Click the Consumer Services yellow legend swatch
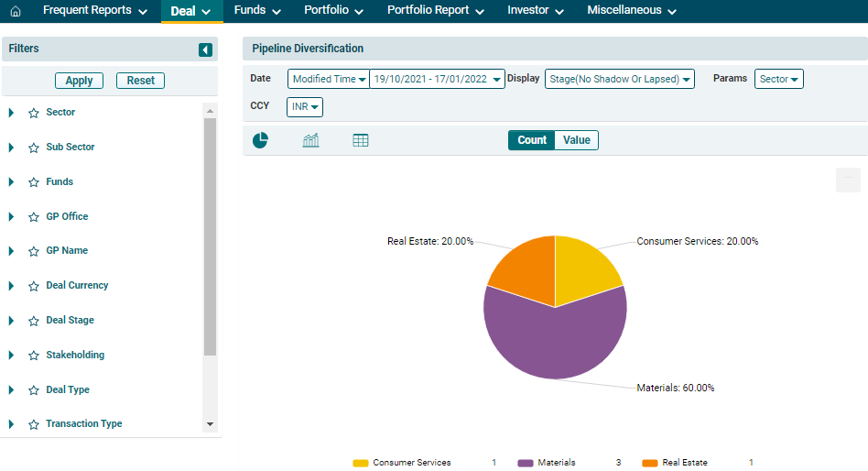Screen dimensions: 868x471 (x=361, y=463)
